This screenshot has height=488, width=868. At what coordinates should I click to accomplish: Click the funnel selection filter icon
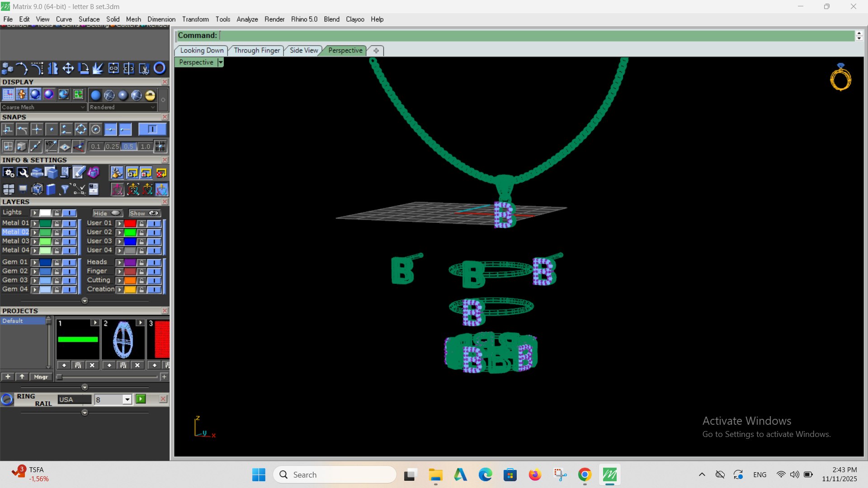click(65, 189)
